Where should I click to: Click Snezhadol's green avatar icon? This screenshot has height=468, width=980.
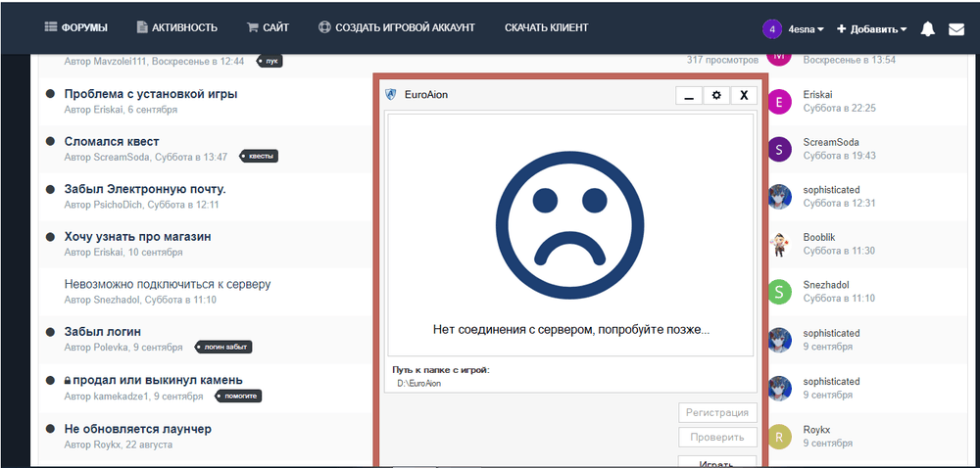point(779,292)
